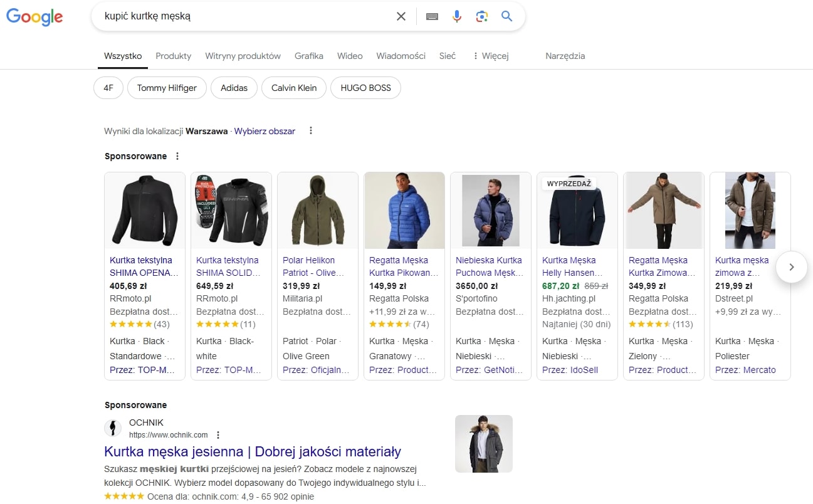Click the Wybierz obszar link
The width and height of the screenshot is (813, 504).
coord(265,131)
